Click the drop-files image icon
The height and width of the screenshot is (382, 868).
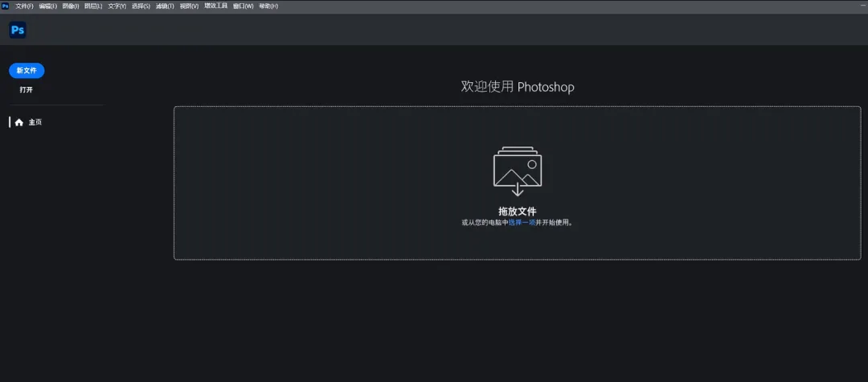[x=518, y=171]
